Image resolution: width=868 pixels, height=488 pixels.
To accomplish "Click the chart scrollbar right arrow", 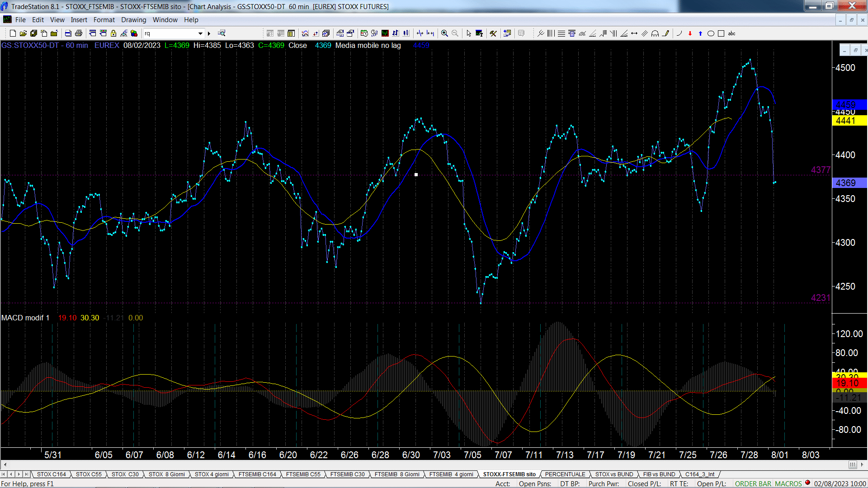I will click(863, 465).
